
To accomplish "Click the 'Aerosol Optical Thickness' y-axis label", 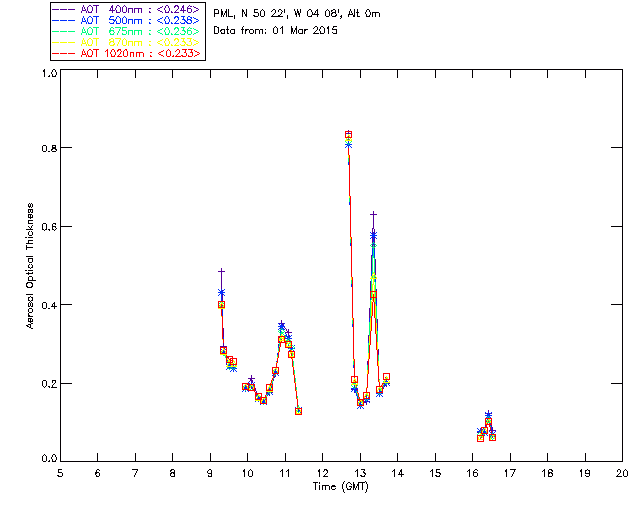I will (31, 265).
